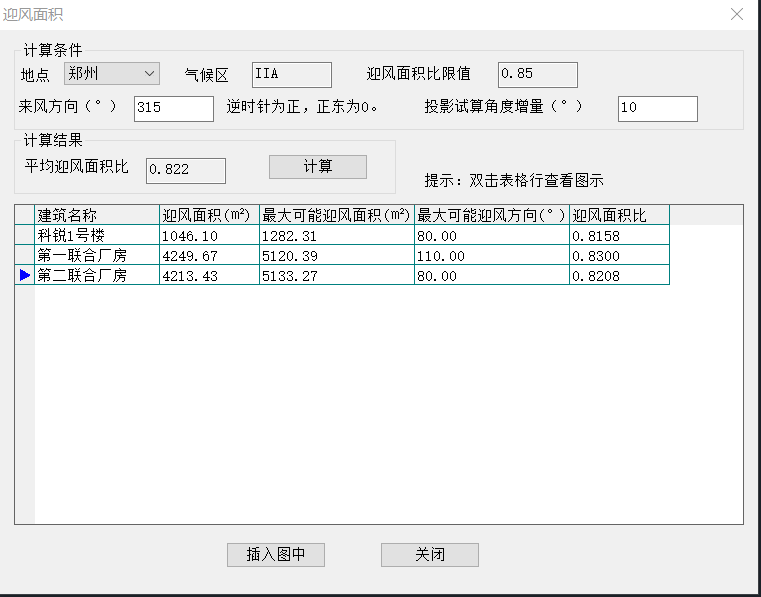Image resolution: width=761 pixels, height=597 pixels.
Task: Click the 0.8300 ratio cell
Action: coord(619,255)
